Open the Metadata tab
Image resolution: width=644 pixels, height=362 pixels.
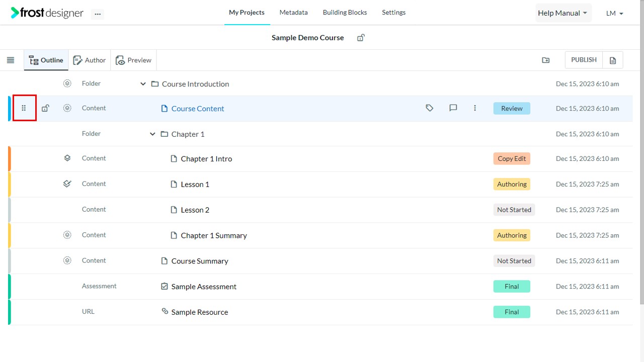click(294, 13)
